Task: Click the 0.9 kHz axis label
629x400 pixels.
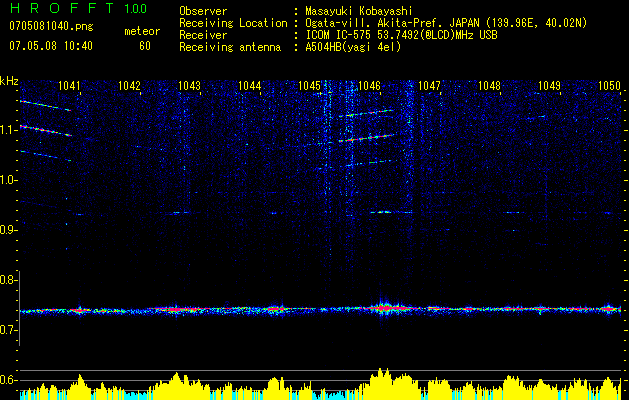Action: point(8,230)
